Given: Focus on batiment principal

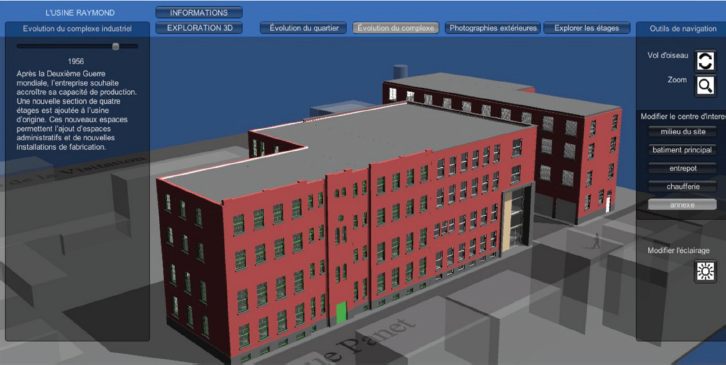Looking at the screenshot, I should (x=682, y=150).
